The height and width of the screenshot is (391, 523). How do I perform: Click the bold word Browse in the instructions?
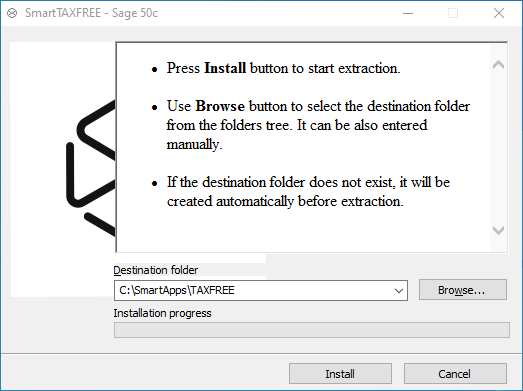(220, 106)
